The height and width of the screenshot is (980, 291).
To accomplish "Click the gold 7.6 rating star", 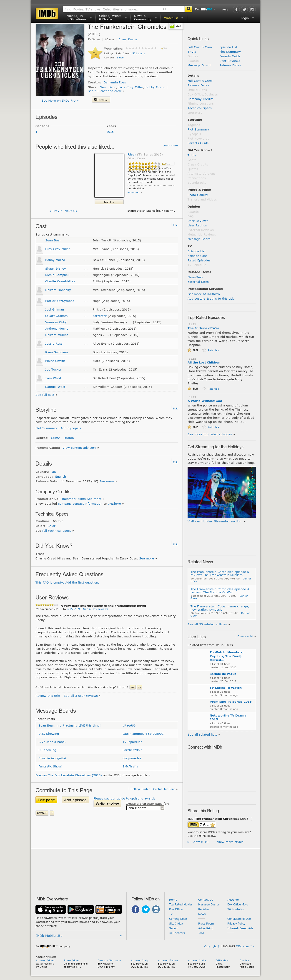I will click(x=95, y=54).
